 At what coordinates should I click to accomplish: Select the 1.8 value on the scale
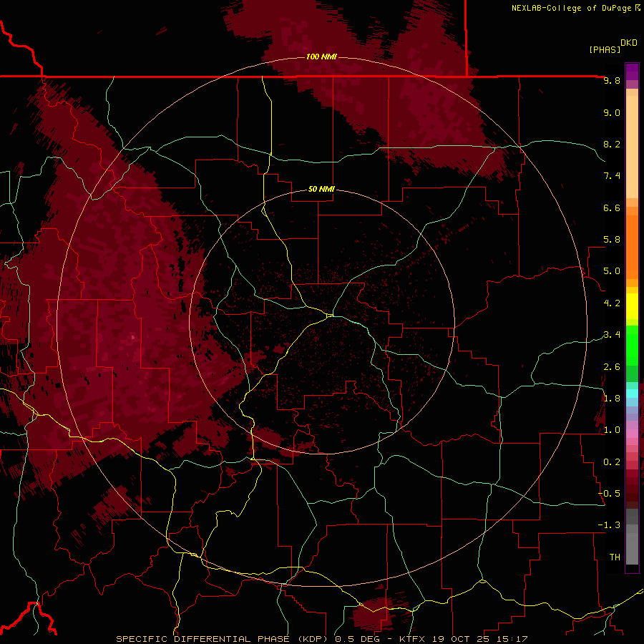coord(612,399)
